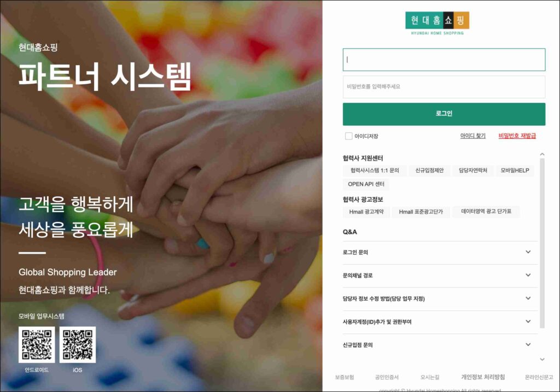Click the support panel vertical scrollbar
The width and height of the screenshot is (560, 392).
tap(542, 243)
